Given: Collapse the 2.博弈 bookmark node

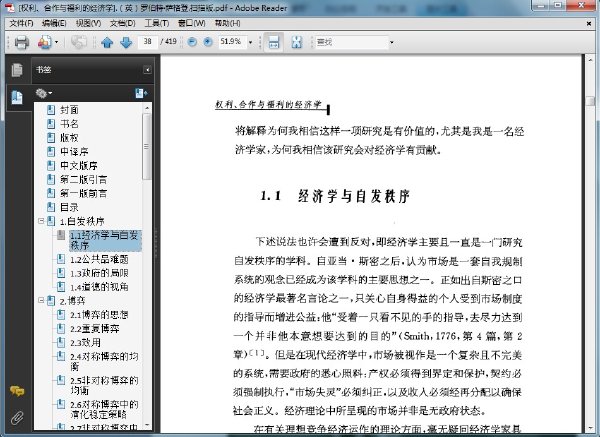Looking at the screenshot, I should tap(41, 301).
